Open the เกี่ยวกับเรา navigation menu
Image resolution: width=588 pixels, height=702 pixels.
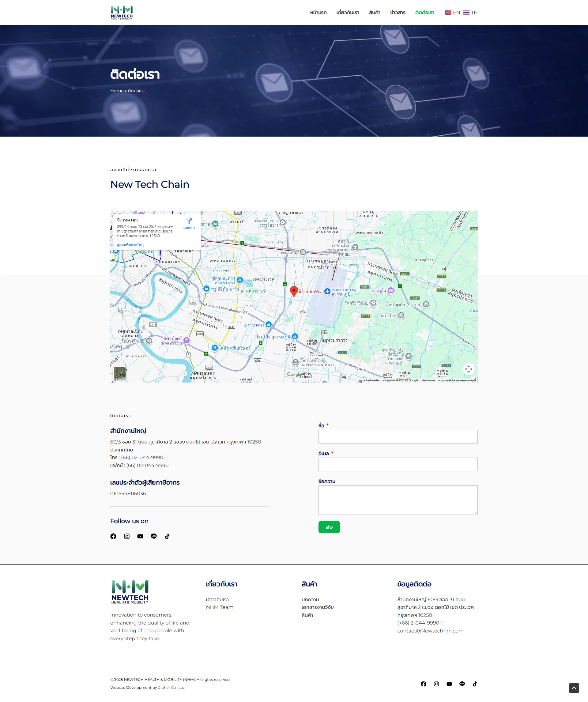[x=348, y=13]
